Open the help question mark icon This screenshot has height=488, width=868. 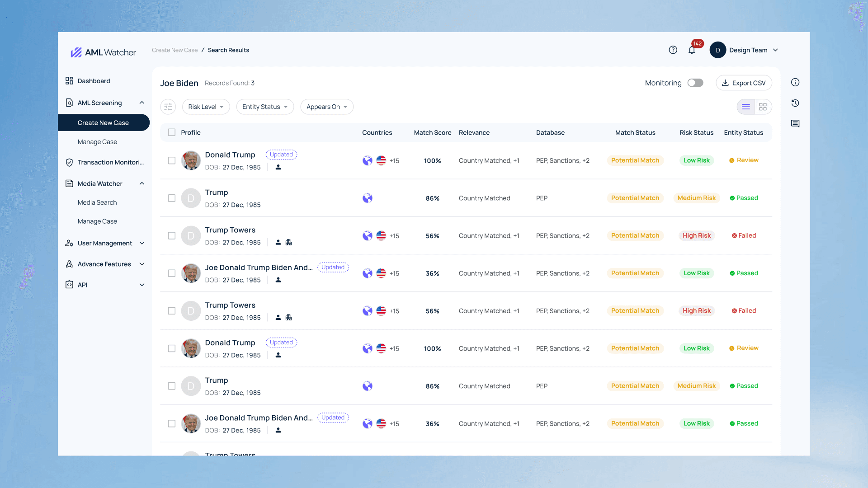pos(673,50)
